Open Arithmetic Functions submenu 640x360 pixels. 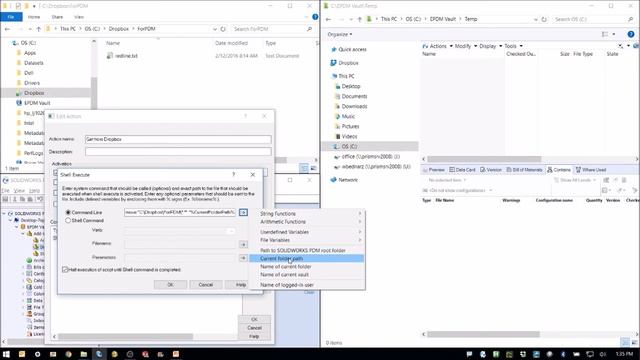click(307, 222)
